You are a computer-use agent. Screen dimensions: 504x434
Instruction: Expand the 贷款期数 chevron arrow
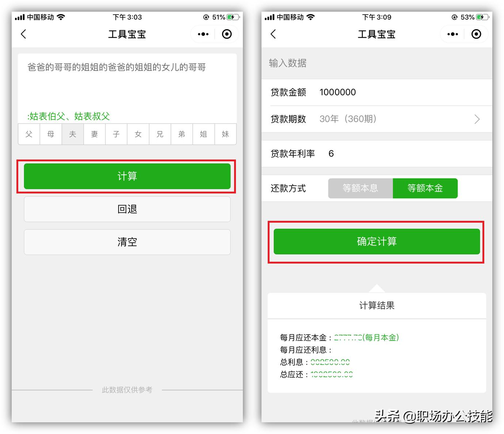[x=477, y=119]
